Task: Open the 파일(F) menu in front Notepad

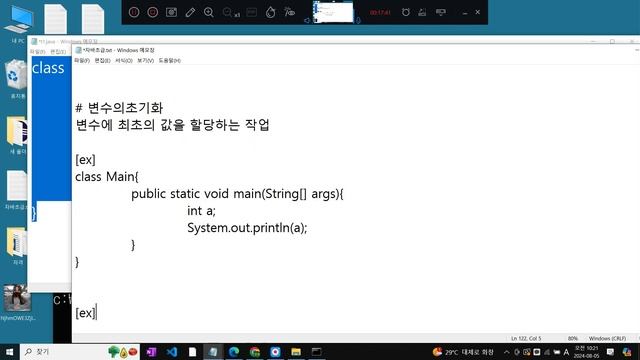Action: pos(82,60)
